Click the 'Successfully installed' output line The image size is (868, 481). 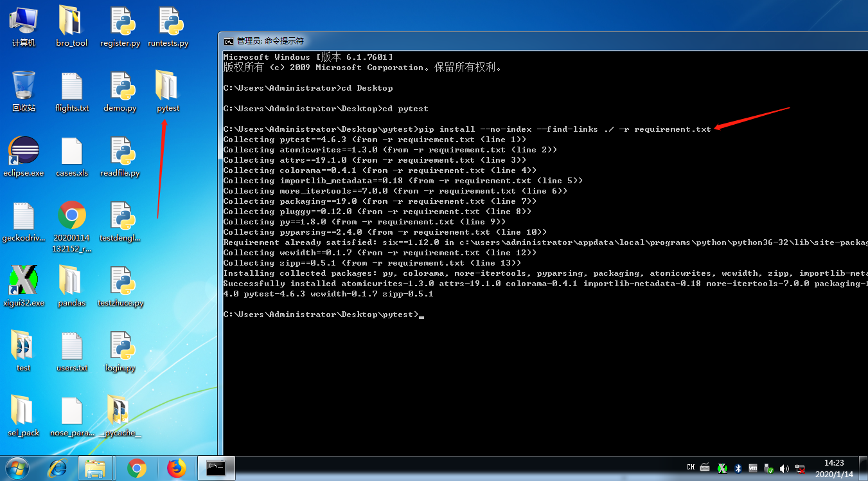tap(545, 284)
